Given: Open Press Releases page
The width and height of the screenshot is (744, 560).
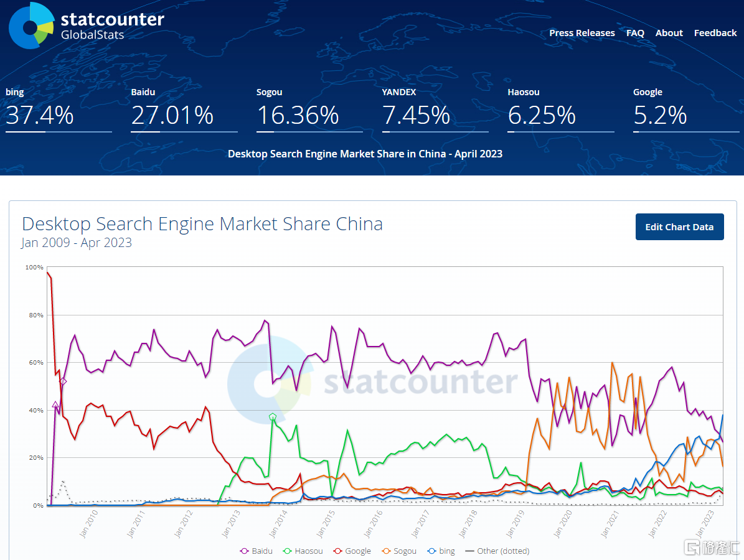Looking at the screenshot, I should (x=582, y=33).
